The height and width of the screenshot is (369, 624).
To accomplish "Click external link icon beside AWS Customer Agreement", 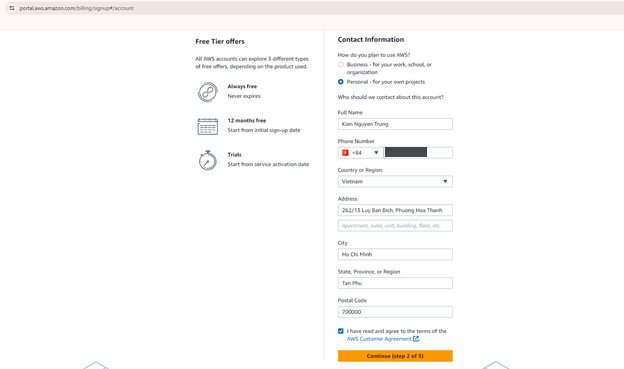I will click(416, 339).
